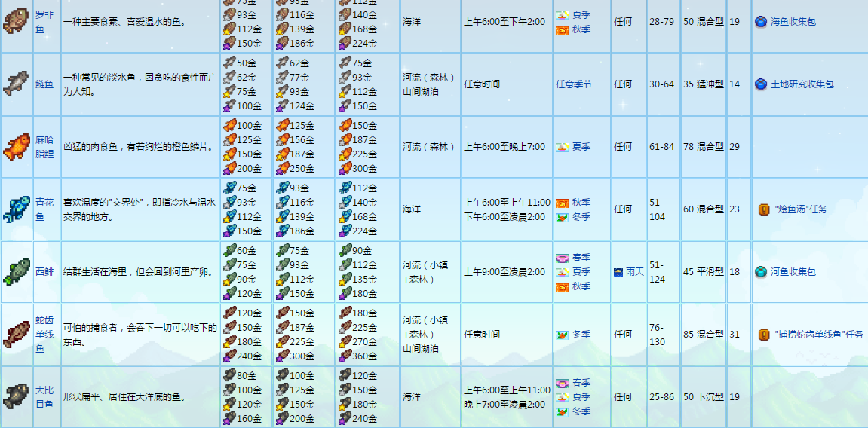Viewport: 868px width, 428px height.
Task: Open the 西鲱 fish name link
Action: (44, 271)
